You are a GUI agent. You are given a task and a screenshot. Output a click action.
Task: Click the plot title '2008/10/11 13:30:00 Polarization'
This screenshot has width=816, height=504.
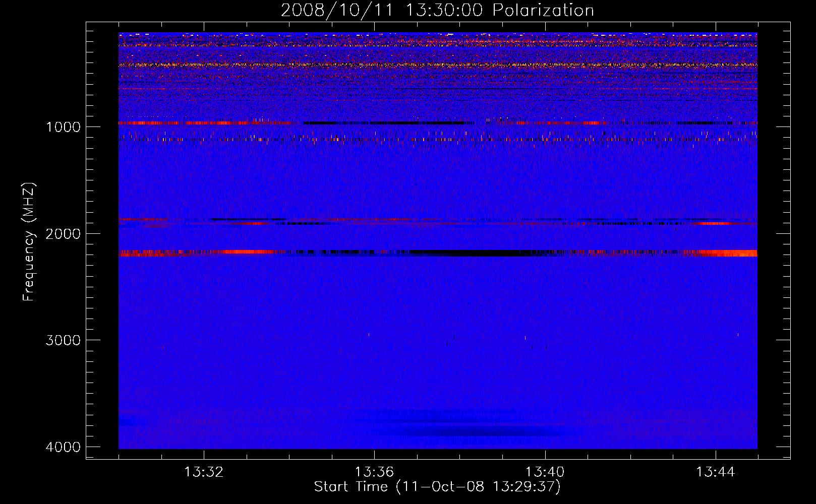coord(437,10)
